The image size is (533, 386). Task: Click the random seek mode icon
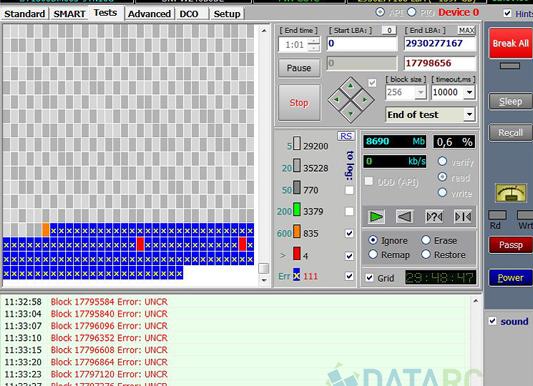pos(434,216)
